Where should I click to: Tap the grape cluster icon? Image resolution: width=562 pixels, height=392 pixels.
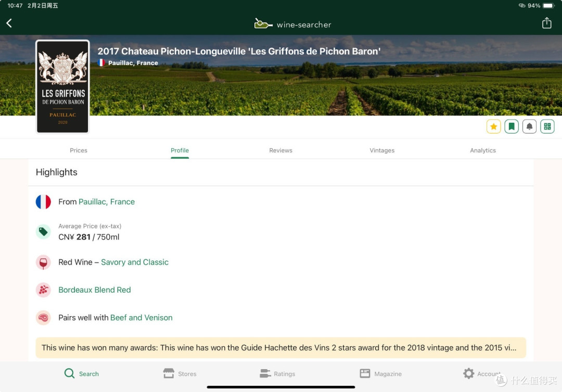tap(43, 290)
